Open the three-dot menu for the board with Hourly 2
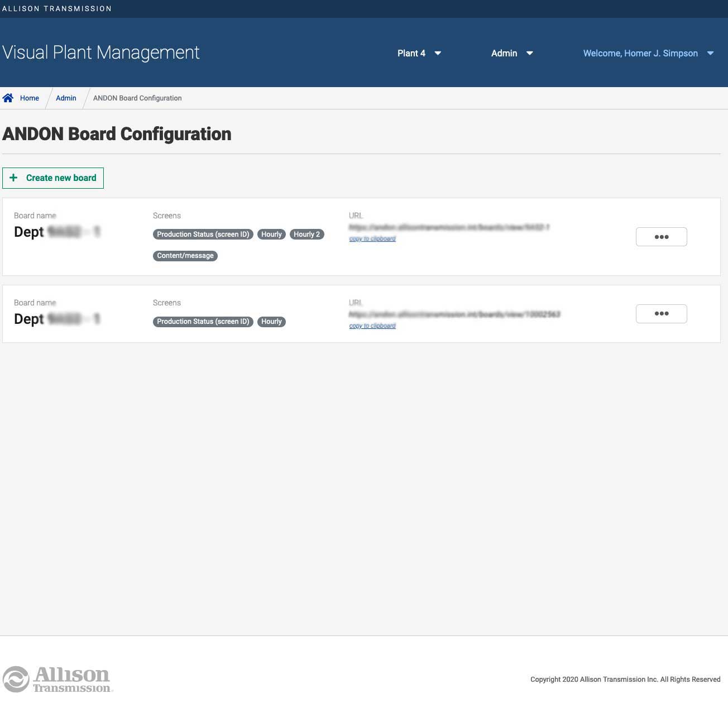 tap(662, 237)
